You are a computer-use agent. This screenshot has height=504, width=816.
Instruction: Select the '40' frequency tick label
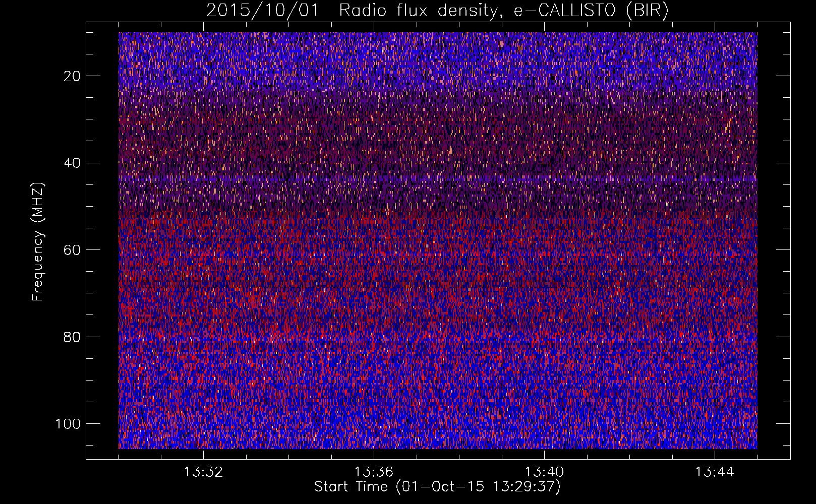click(x=73, y=163)
